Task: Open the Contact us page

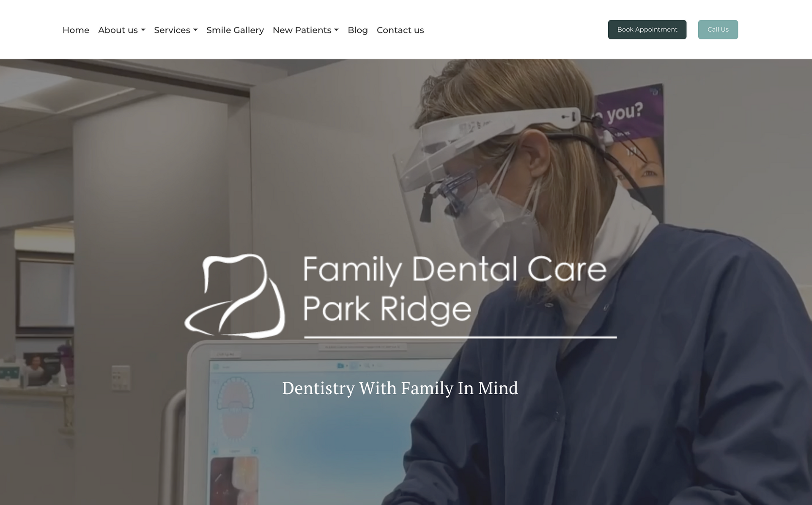Action: (400, 30)
